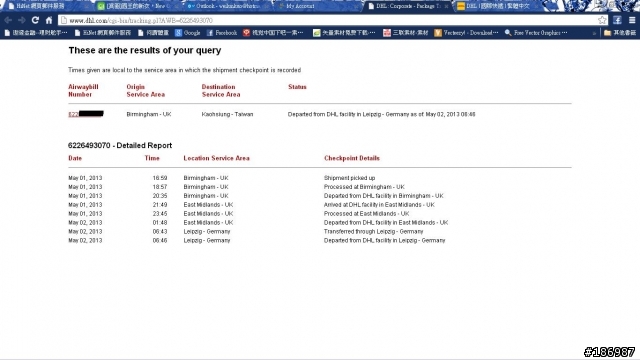This screenshot has width=640, height=360.
Task: Click the Status column header
Action: coord(297,87)
